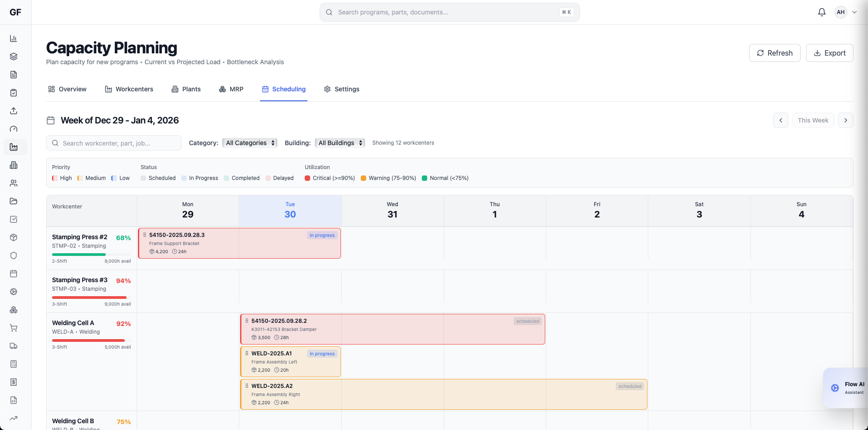Click the workcenter search input field
Screen dimensions: 868x430
tap(114, 143)
